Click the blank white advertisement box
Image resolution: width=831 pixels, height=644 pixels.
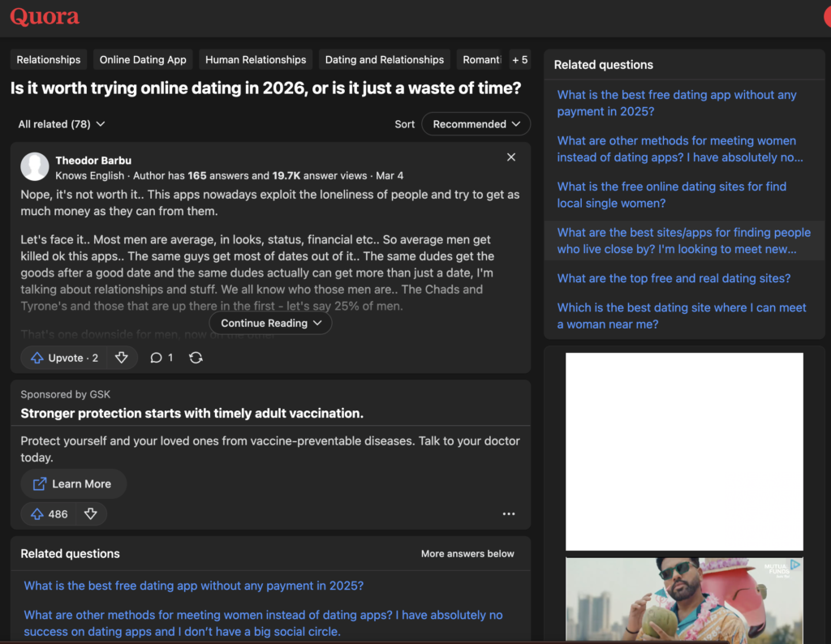click(684, 452)
